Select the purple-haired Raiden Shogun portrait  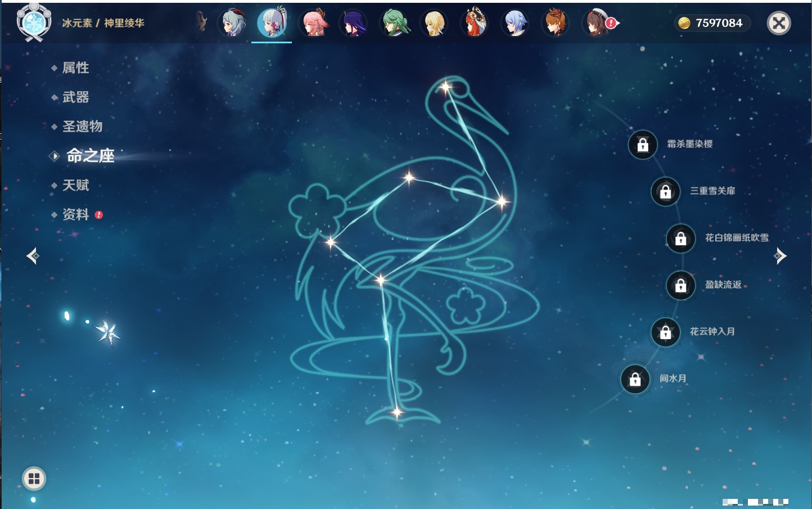point(353,23)
